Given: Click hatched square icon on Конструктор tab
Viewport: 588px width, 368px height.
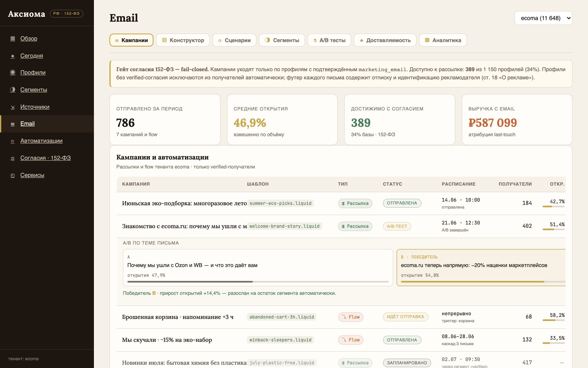Looking at the screenshot, I should pyautogui.click(x=165, y=40).
